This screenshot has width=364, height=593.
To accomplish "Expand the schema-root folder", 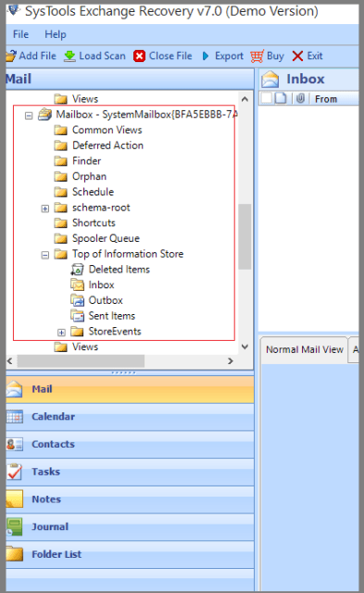I will pyautogui.click(x=45, y=208).
